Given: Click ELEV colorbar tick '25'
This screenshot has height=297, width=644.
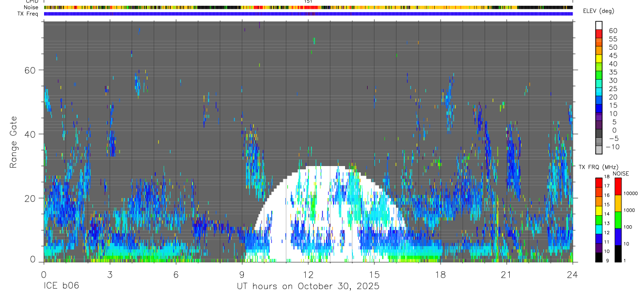Looking at the screenshot, I should click(613, 89).
